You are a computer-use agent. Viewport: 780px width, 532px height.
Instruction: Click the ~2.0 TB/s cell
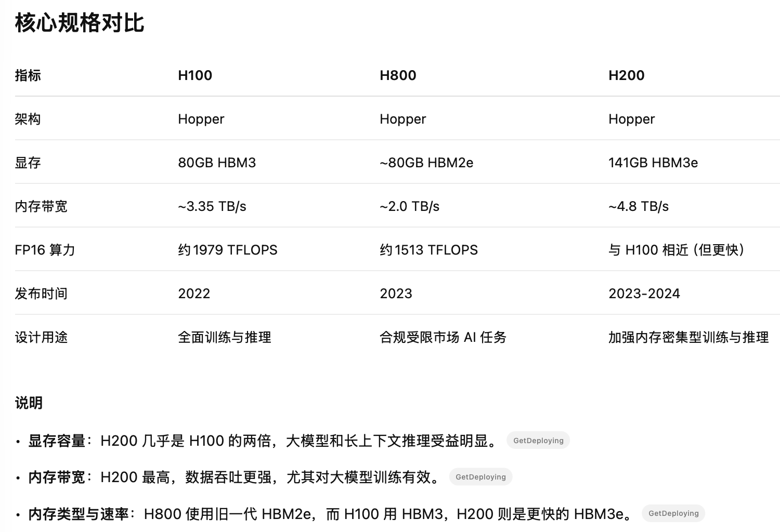[x=410, y=206]
